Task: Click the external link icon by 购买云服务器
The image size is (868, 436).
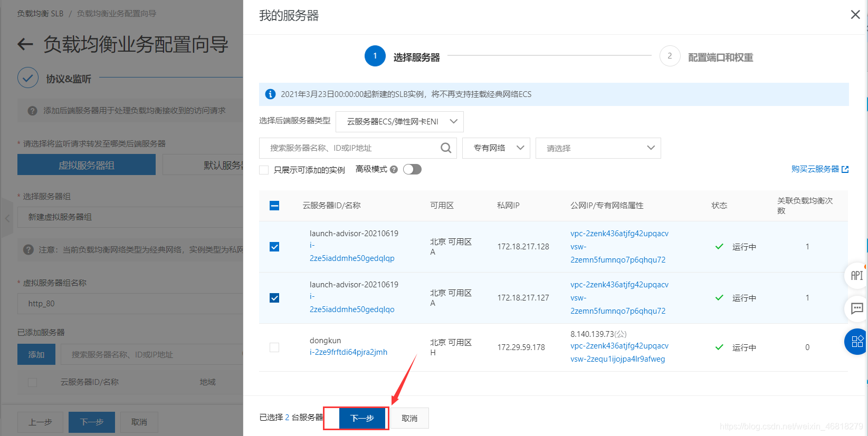Action: [845, 169]
